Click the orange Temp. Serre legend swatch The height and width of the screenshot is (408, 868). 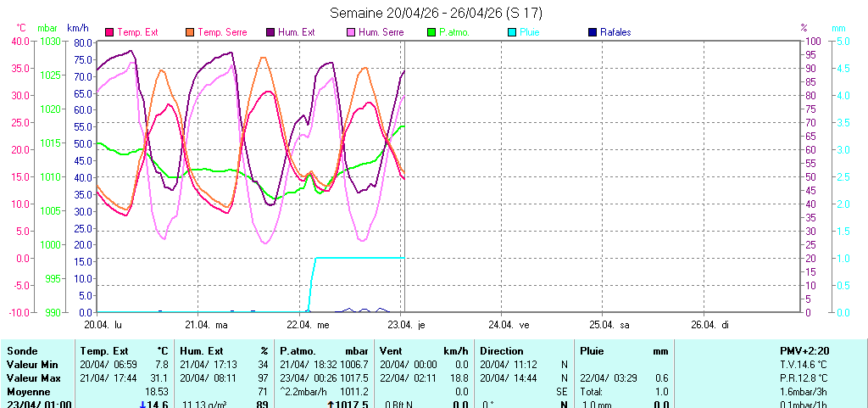coord(190,32)
